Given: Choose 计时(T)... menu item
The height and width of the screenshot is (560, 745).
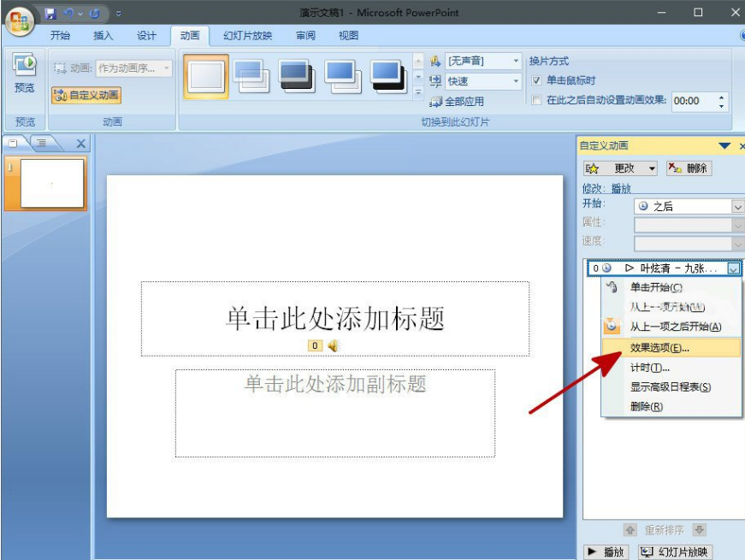Looking at the screenshot, I should [671, 368].
